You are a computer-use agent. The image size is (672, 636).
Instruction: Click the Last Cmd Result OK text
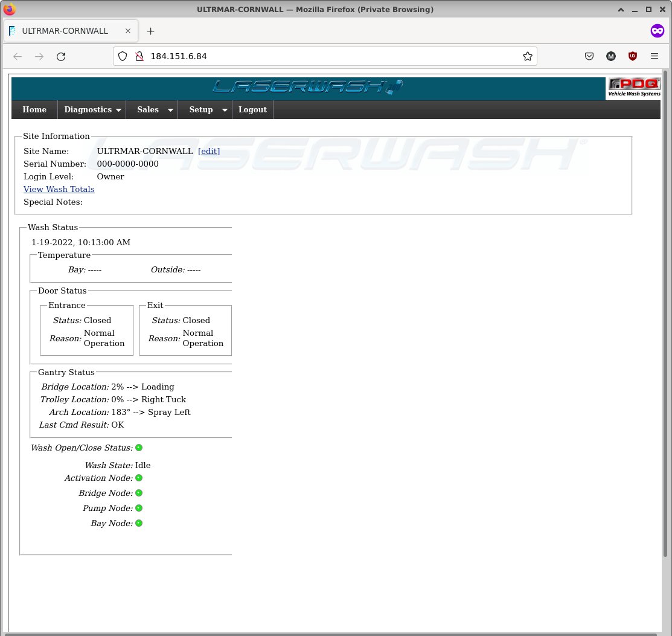(117, 425)
